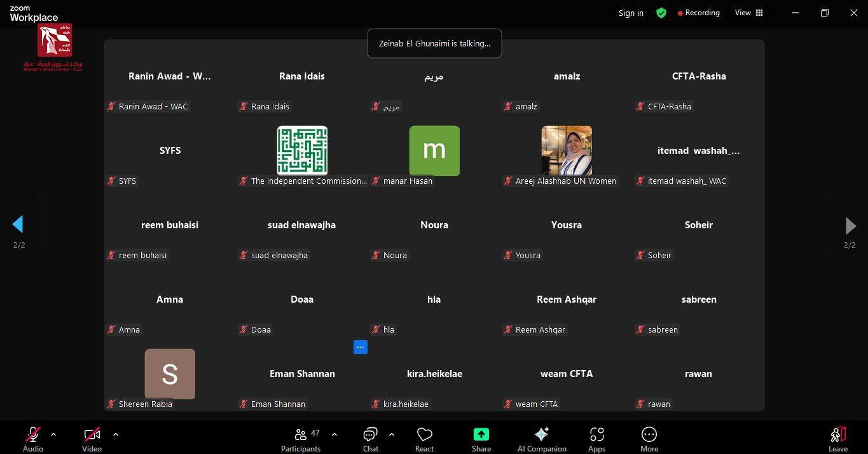The height and width of the screenshot is (454, 868).
Task: Click muted mic icon beside hla label
Action: point(376,329)
